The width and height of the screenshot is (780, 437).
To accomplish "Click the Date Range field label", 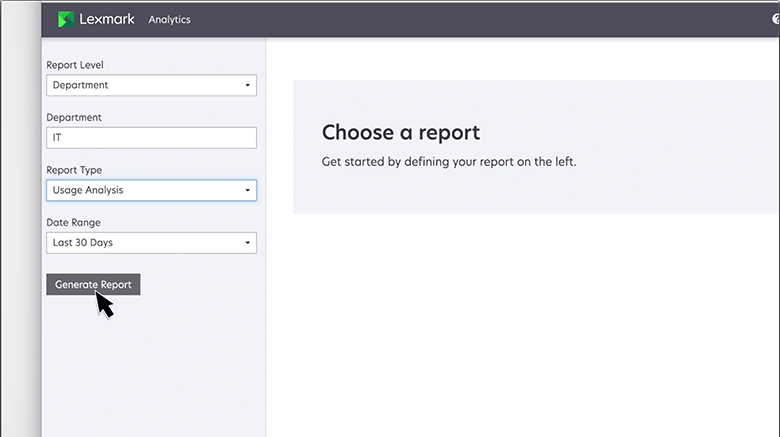I will point(73,222).
